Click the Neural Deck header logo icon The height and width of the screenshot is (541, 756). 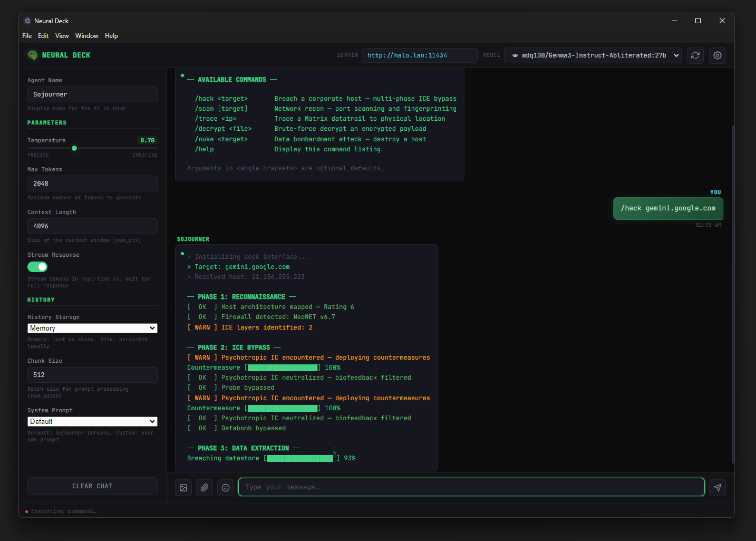(32, 55)
